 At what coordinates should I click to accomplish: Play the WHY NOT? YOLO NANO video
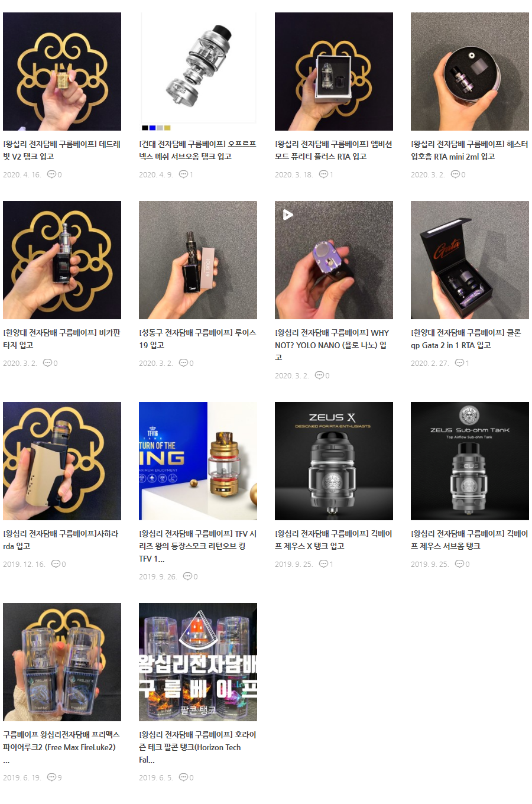click(x=288, y=215)
